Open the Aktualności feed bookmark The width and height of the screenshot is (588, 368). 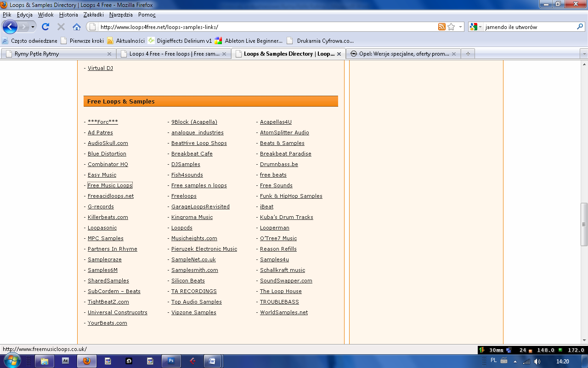click(x=126, y=40)
